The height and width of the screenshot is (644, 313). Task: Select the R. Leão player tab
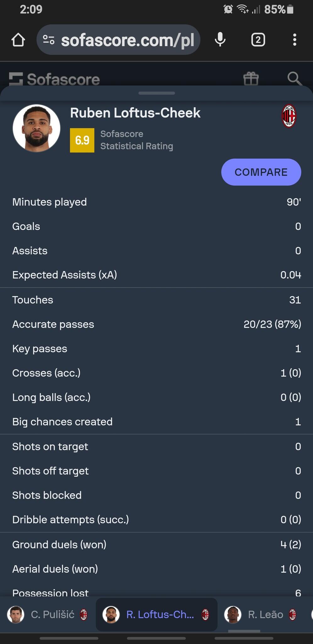[260, 614]
